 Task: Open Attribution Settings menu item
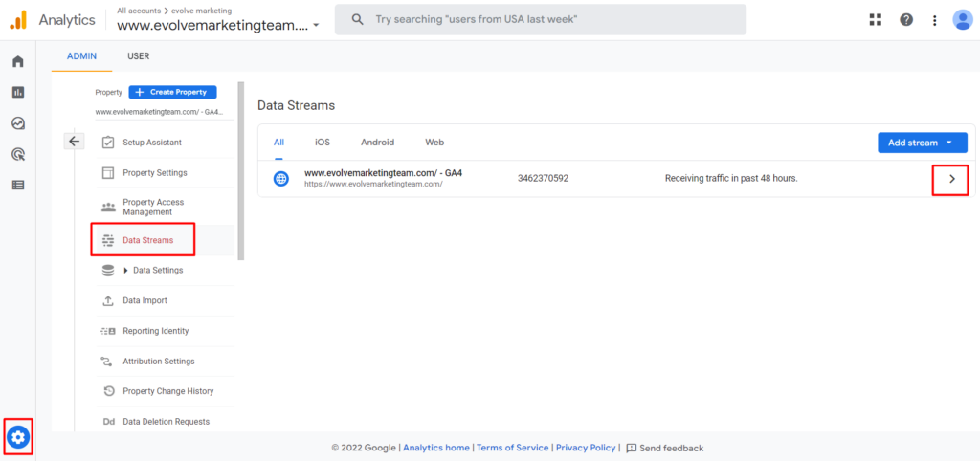[x=166, y=362]
